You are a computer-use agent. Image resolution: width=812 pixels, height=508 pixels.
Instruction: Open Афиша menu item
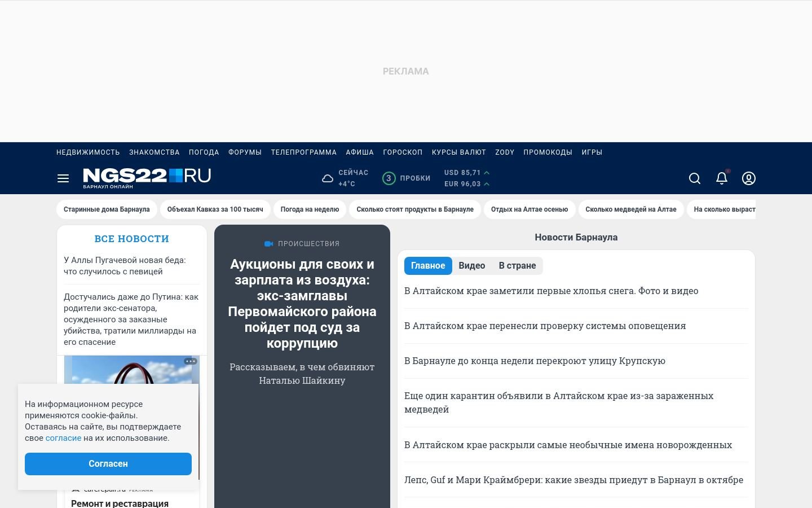pyautogui.click(x=360, y=152)
